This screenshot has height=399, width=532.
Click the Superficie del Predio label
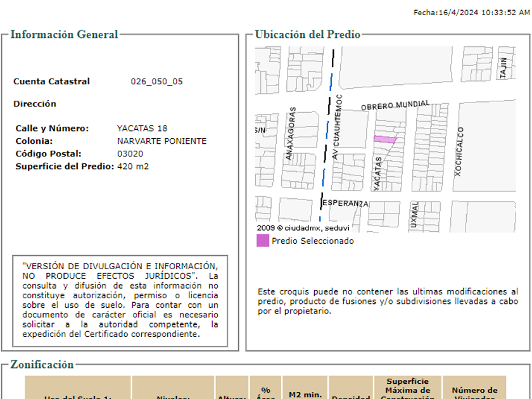pos(65,166)
